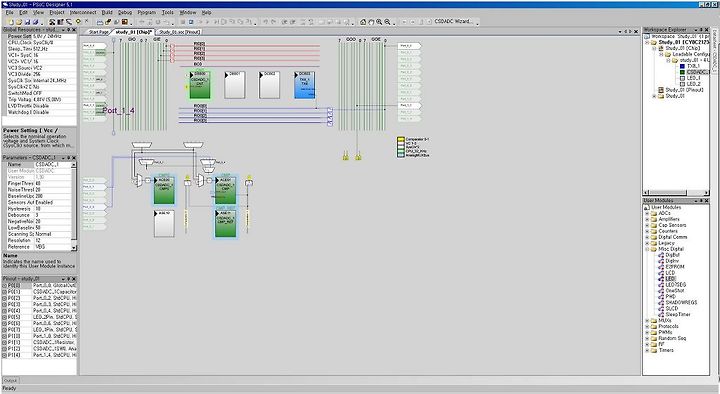Close the User Modules panel
Viewport: 720px width, 394px height.
tap(707, 201)
